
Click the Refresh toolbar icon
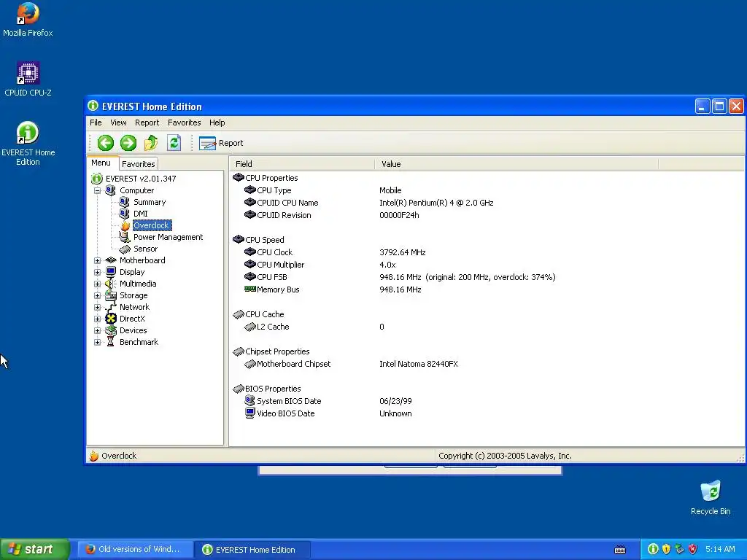click(x=174, y=143)
